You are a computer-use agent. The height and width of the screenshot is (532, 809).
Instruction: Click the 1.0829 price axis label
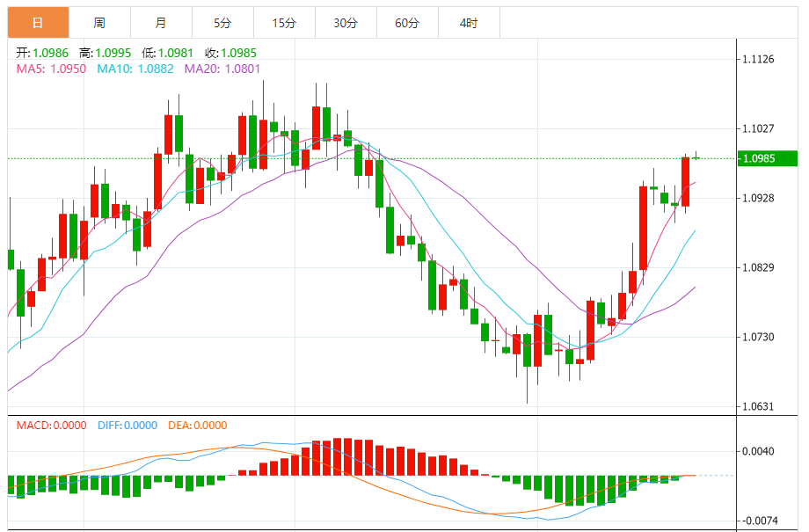tap(758, 267)
